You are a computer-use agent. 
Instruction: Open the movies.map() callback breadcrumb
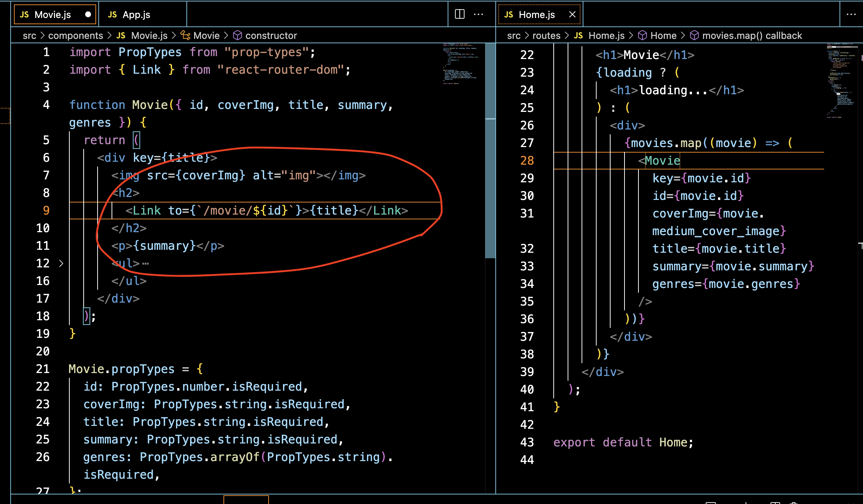pyautogui.click(x=752, y=35)
